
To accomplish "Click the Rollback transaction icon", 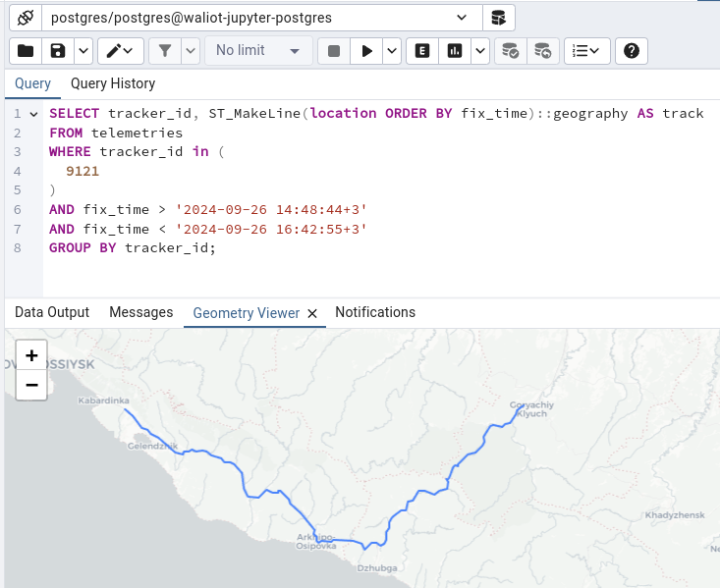I will pos(541,51).
